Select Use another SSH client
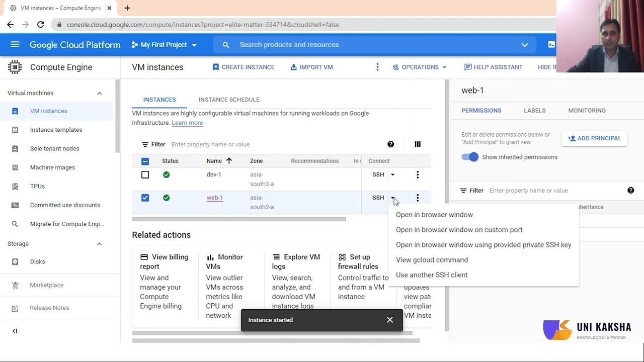This screenshot has width=644, height=362. click(x=432, y=275)
